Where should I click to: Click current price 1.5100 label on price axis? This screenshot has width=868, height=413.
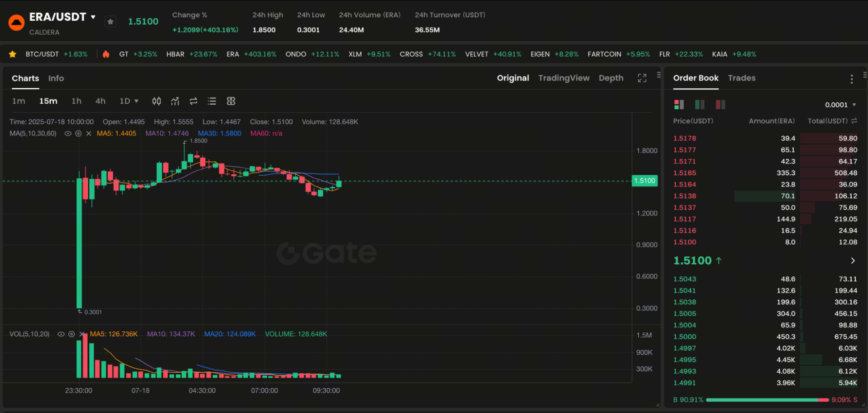644,181
